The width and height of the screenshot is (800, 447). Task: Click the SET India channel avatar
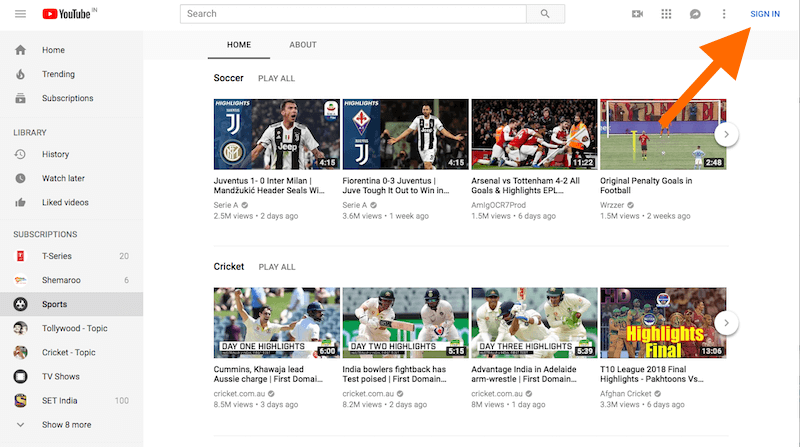[20, 401]
